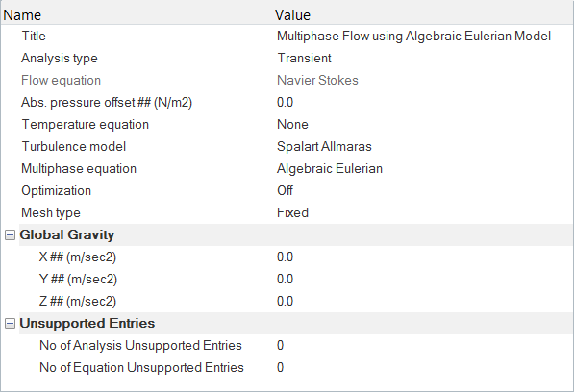Collapse the Unsupported Entries section
Screen dimensions: 574x392
click(x=10, y=323)
